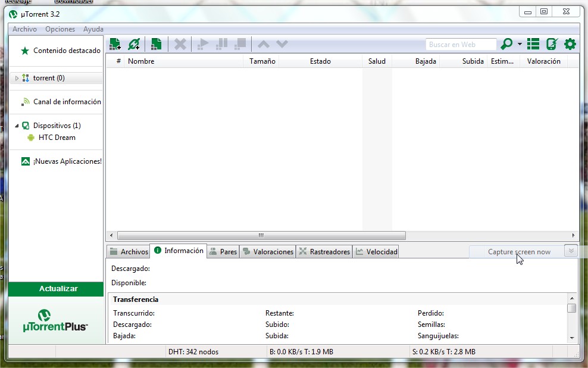Click the list view toolbar icon
588x368 pixels.
(x=533, y=44)
